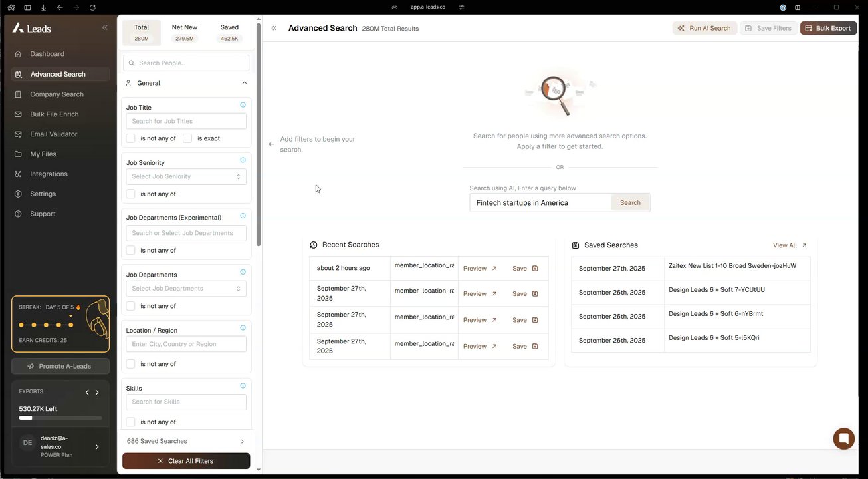Expand the 686 Saved Searches row
This screenshot has height=479, width=868.
coord(186,441)
